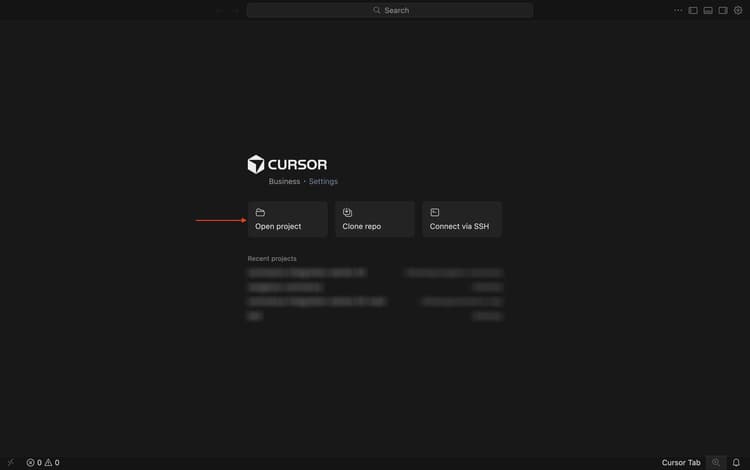750x470 pixels.
Task: Open the Settings link under Cursor logo
Action: pos(323,181)
